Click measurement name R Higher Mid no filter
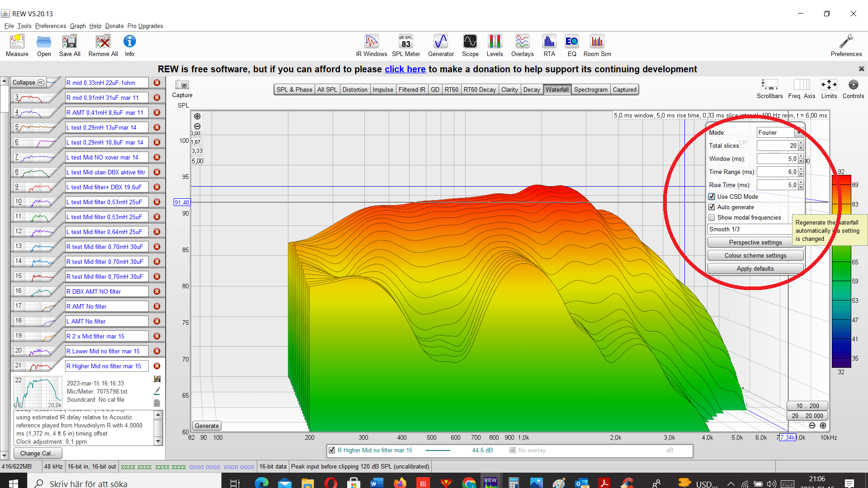Image resolution: width=868 pixels, height=488 pixels. click(x=107, y=366)
